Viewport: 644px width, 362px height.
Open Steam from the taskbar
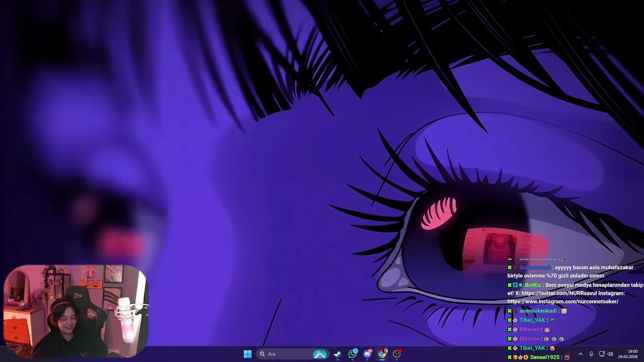click(338, 354)
